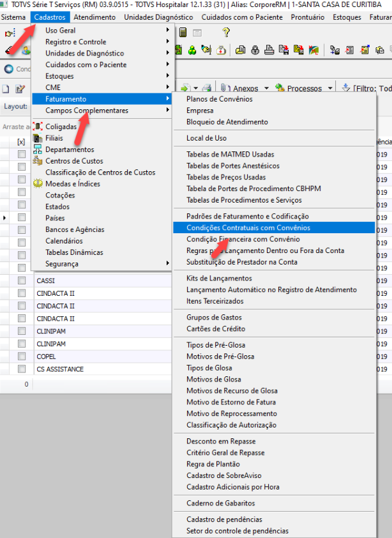392x538 pixels.
Task: Open help via the yellow question mark icon
Action: 226,33
